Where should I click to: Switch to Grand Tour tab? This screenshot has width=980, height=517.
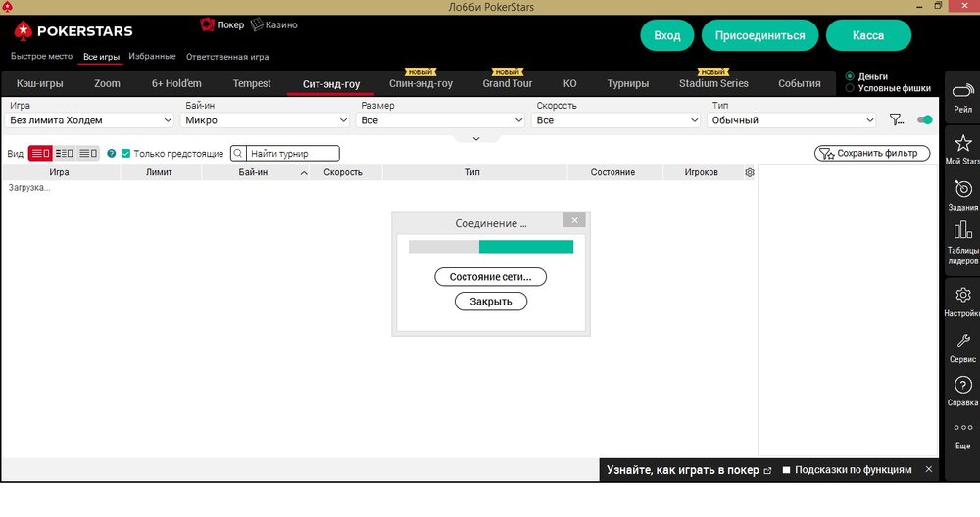click(507, 83)
